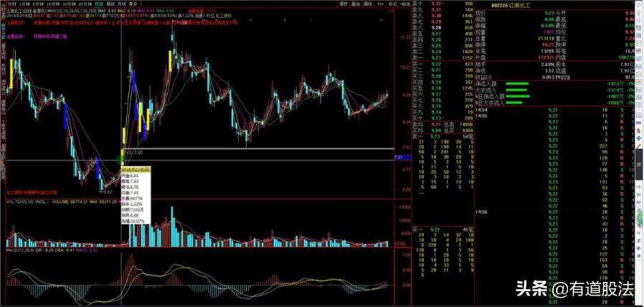This screenshot has width=644, height=307.
Task: Switch to the 周线 weekly chart tab
Action: coord(110,4)
